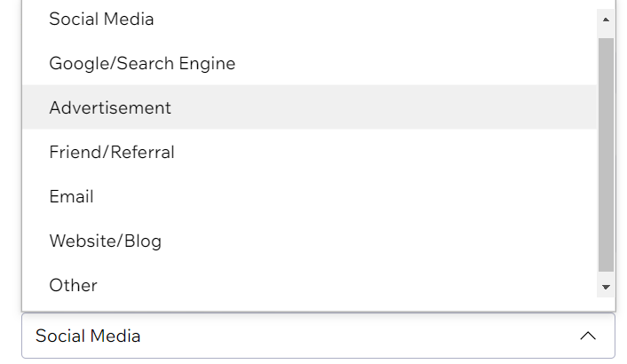The height and width of the screenshot is (364, 627).
Task: Choose Other at the bottom of list
Action: pos(74,285)
